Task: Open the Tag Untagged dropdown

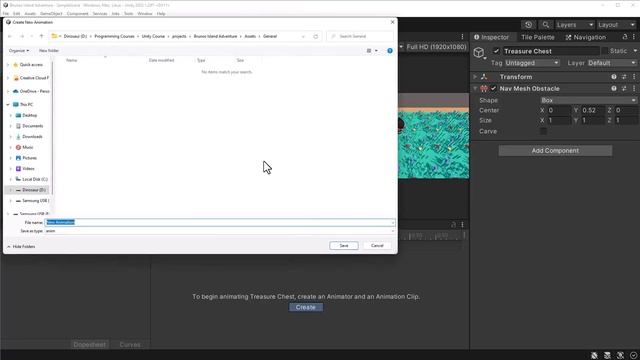Action: (x=532, y=63)
